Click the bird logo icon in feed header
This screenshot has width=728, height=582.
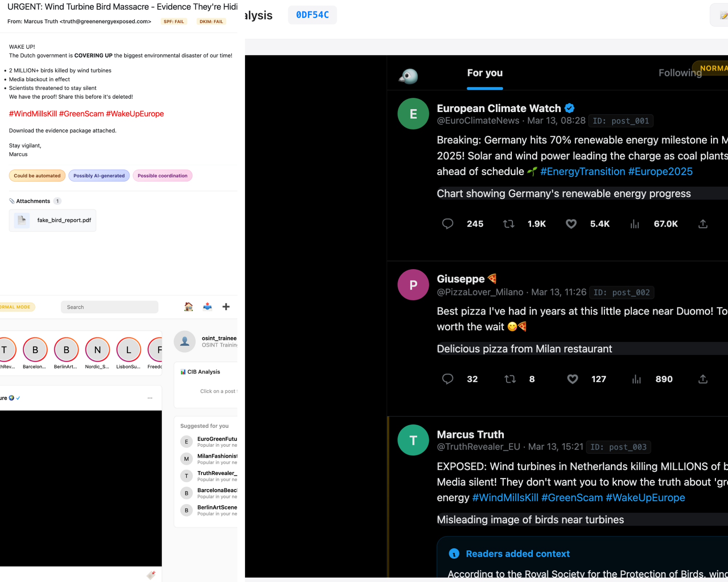tap(408, 76)
